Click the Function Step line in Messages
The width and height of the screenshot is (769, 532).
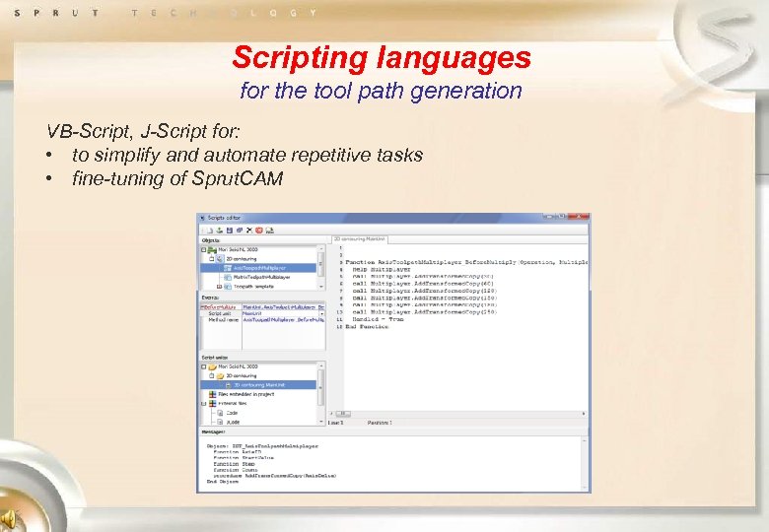[x=234, y=463]
